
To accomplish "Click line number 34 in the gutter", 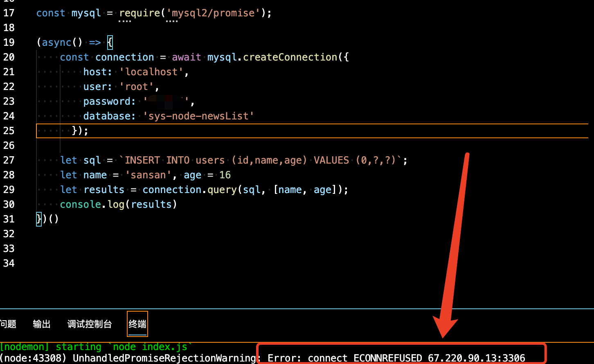I will 9,263.
